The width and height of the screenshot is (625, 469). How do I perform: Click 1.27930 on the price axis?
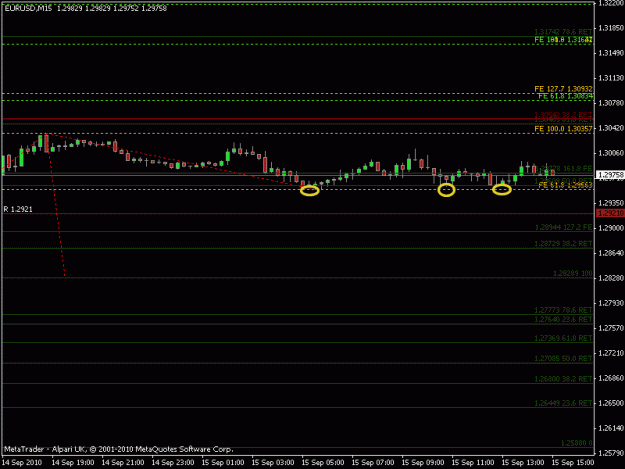pyautogui.click(x=611, y=303)
